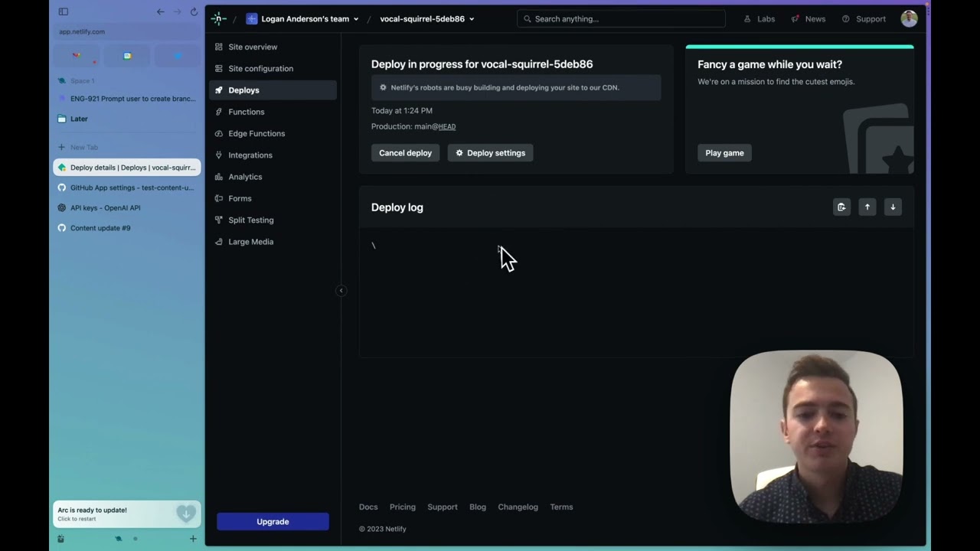Image resolution: width=980 pixels, height=551 pixels.
Task: Jump to top of deploy log
Action: tap(867, 207)
